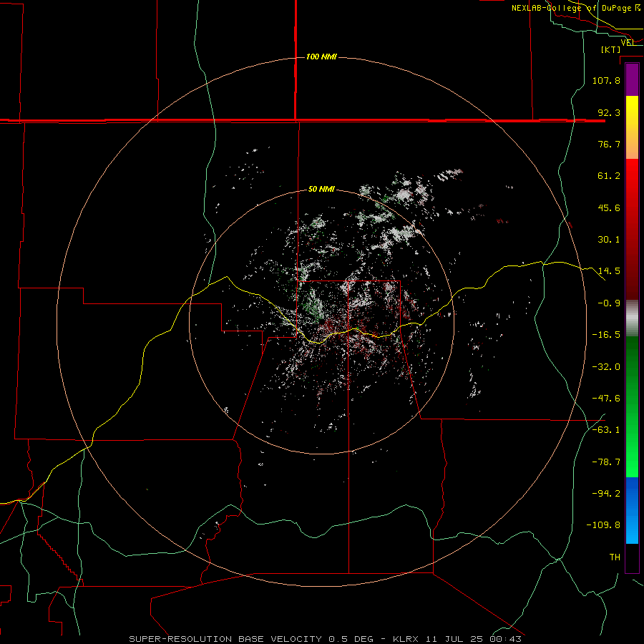Click the -78.7 velocity scale value
The height and width of the screenshot is (644, 644).
tap(606, 462)
